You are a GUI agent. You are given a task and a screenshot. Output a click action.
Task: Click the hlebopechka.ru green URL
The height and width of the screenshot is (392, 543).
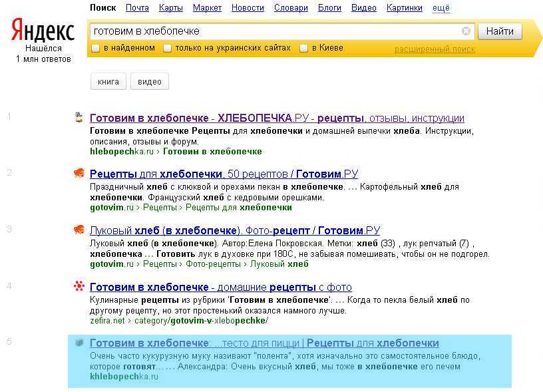122,151
